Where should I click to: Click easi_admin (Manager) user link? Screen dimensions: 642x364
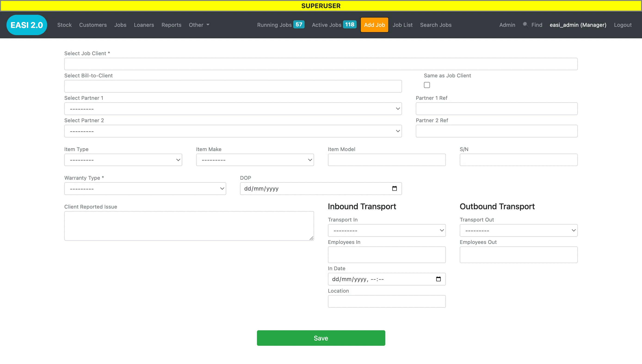(578, 25)
